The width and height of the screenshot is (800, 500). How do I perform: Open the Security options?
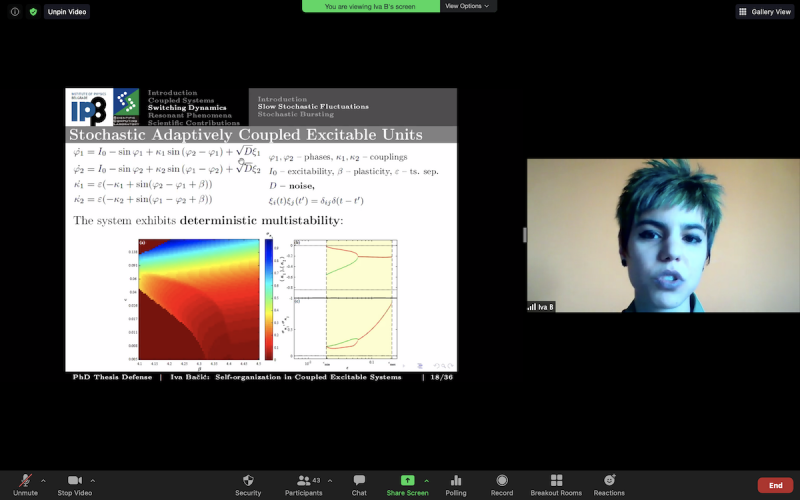pos(248,484)
